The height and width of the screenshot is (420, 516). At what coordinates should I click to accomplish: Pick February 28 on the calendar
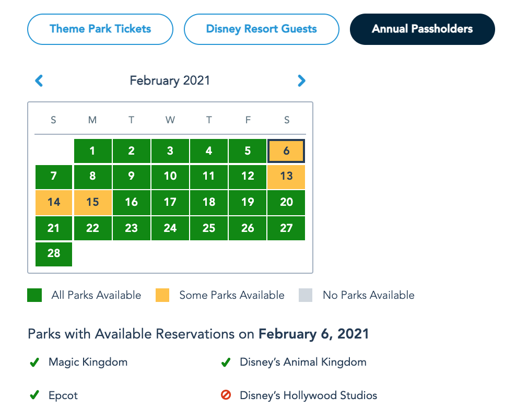pos(54,253)
